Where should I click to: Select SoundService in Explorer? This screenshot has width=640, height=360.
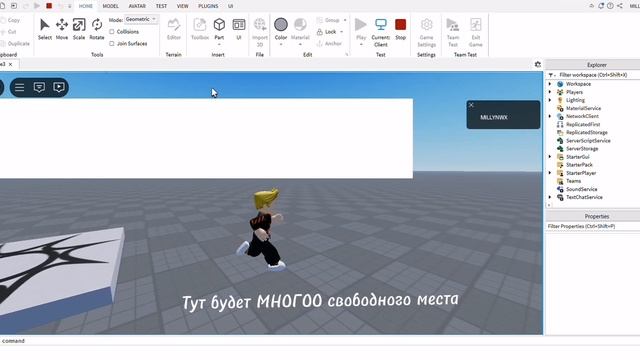581,189
